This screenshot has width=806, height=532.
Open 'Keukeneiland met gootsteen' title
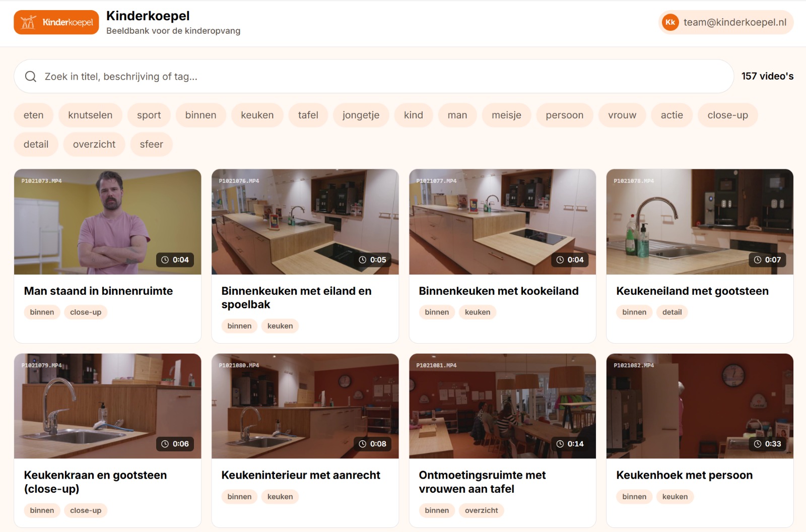[693, 291]
